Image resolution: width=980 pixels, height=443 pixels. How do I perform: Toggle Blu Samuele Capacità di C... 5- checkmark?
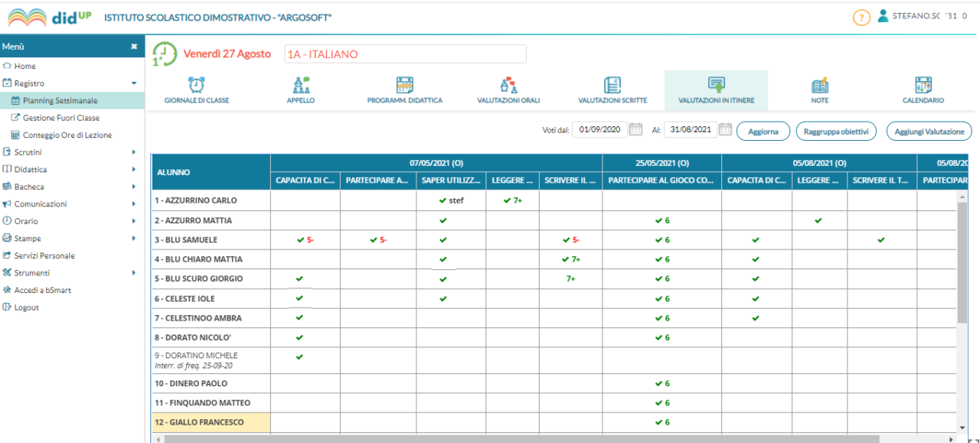coord(300,239)
